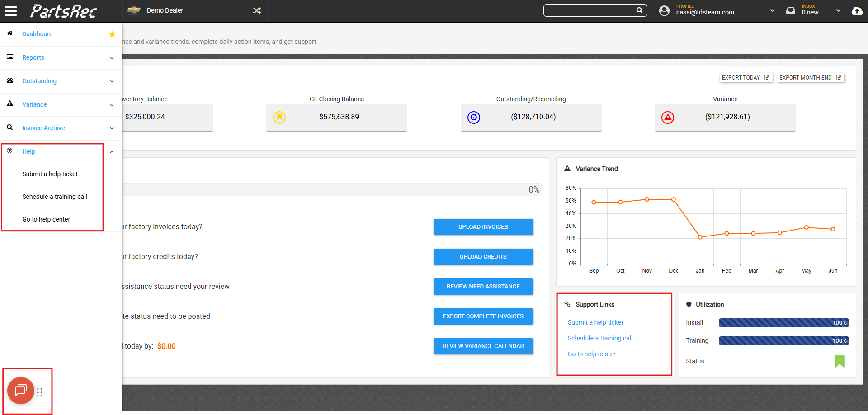This screenshot has width=868, height=415.
Task: Click the Reports sidebar icon
Action: (x=10, y=57)
